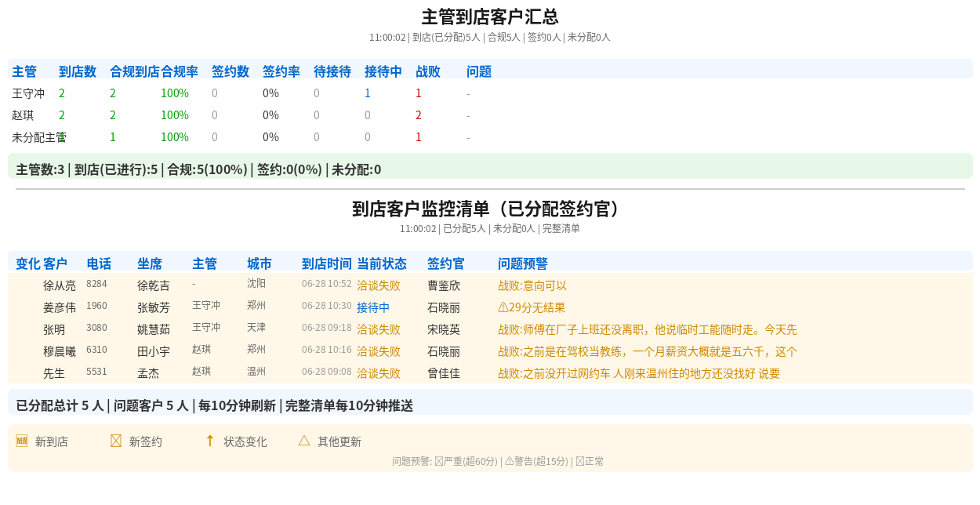Viewport: 980px width, 505px height.
Task: Click arrival time 06-28 10:30
Action: click(327, 305)
